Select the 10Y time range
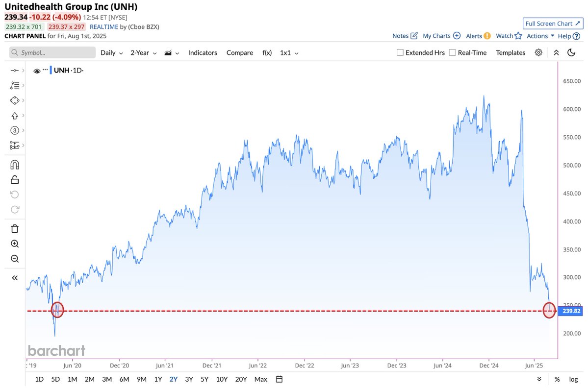This screenshot has height=390, width=588. (222, 380)
